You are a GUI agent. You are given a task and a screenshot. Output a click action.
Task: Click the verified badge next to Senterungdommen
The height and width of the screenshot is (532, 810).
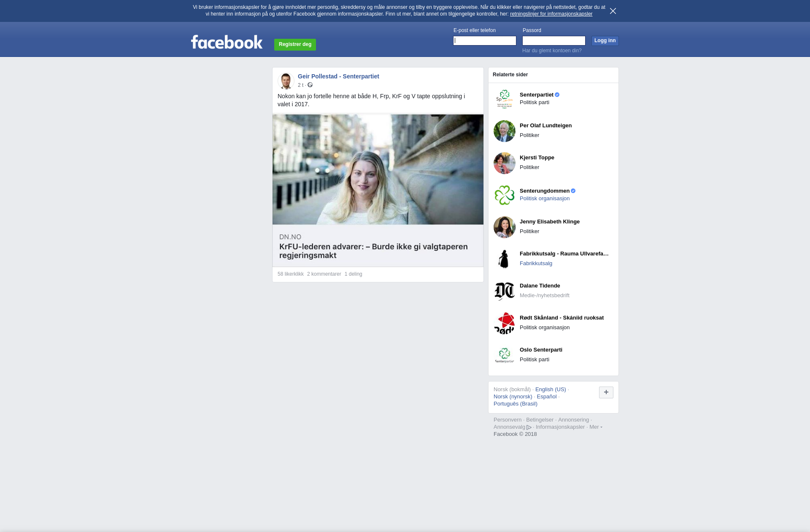[573, 191]
